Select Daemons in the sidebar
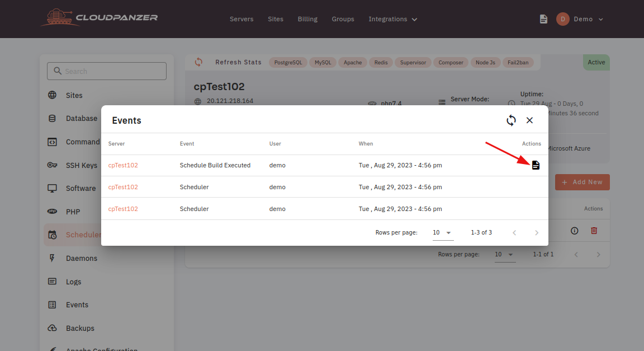 82,258
